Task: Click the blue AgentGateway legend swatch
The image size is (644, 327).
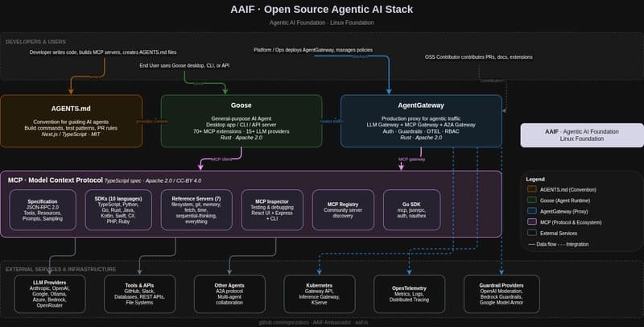Action: click(x=532, y=211)
